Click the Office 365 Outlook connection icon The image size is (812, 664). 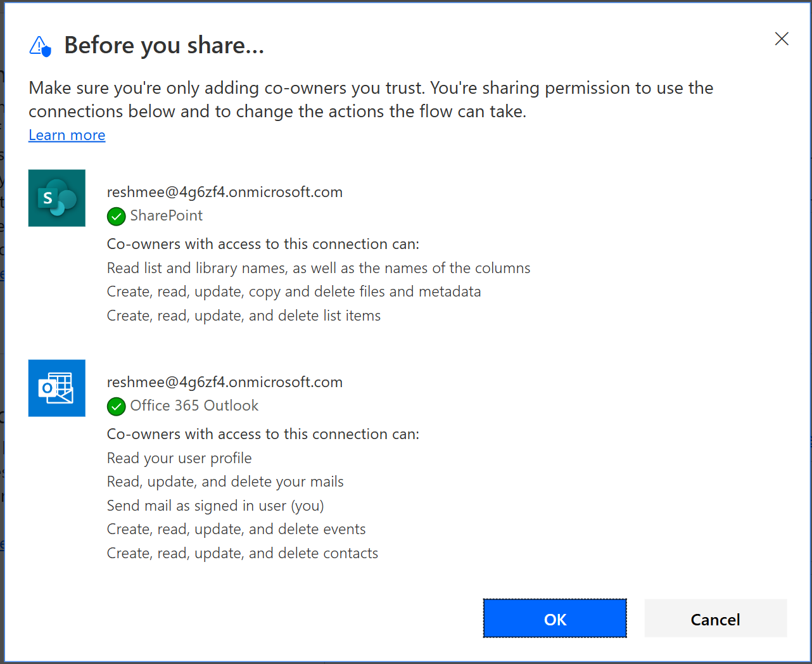tap(56, 388)
